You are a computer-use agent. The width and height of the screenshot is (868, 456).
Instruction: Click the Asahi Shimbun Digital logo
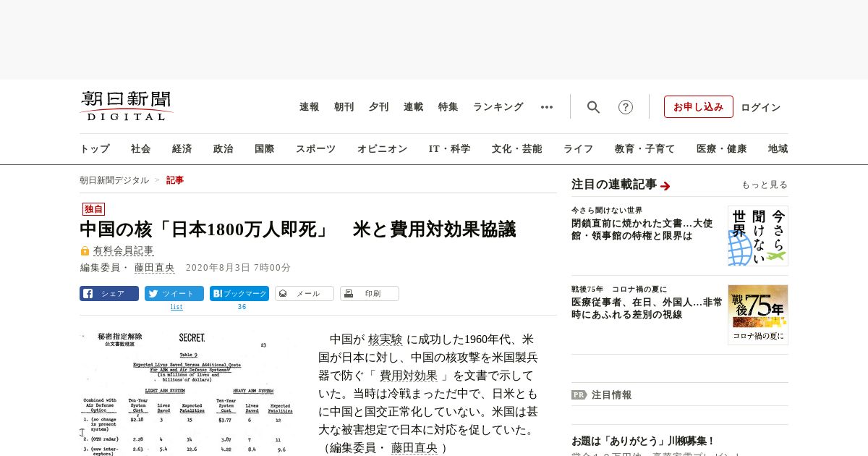(x=127, y=106)
